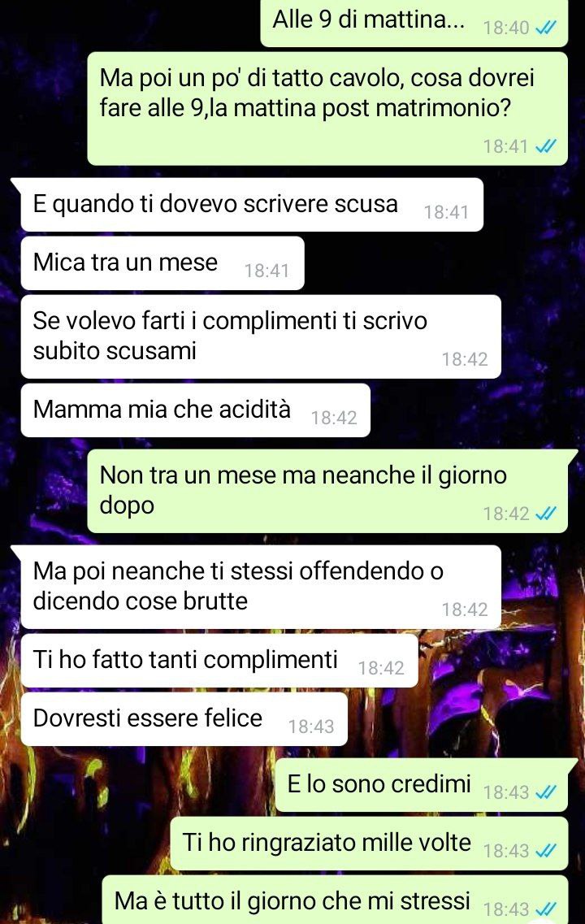
Task: Tap the 18:41 timestamp on "Mica tra un mese"
Action: point(266,271)
